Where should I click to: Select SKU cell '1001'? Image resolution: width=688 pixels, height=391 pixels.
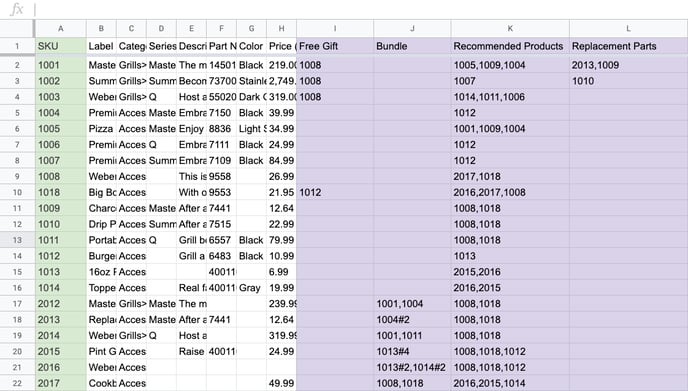click(61, 65)
